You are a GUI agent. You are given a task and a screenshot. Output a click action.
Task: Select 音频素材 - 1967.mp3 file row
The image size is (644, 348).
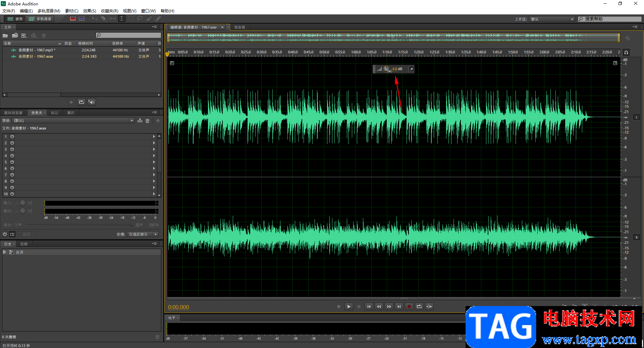click(x=82, y=50)
